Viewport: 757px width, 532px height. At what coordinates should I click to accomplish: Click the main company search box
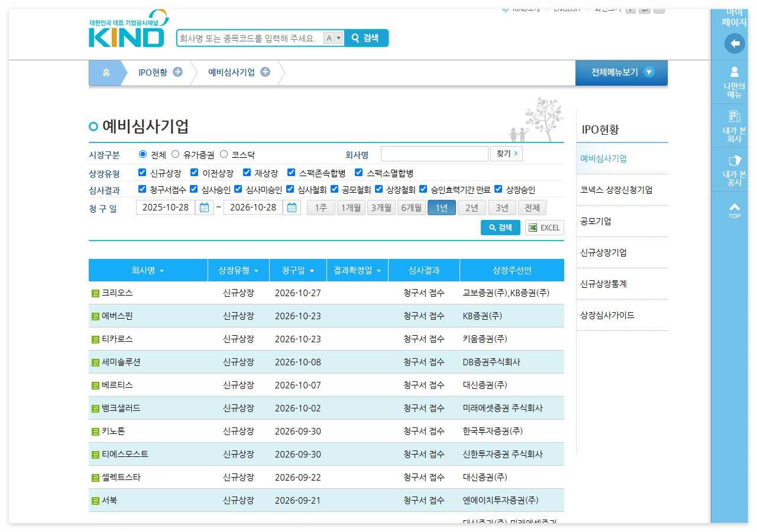click(250, 38)
